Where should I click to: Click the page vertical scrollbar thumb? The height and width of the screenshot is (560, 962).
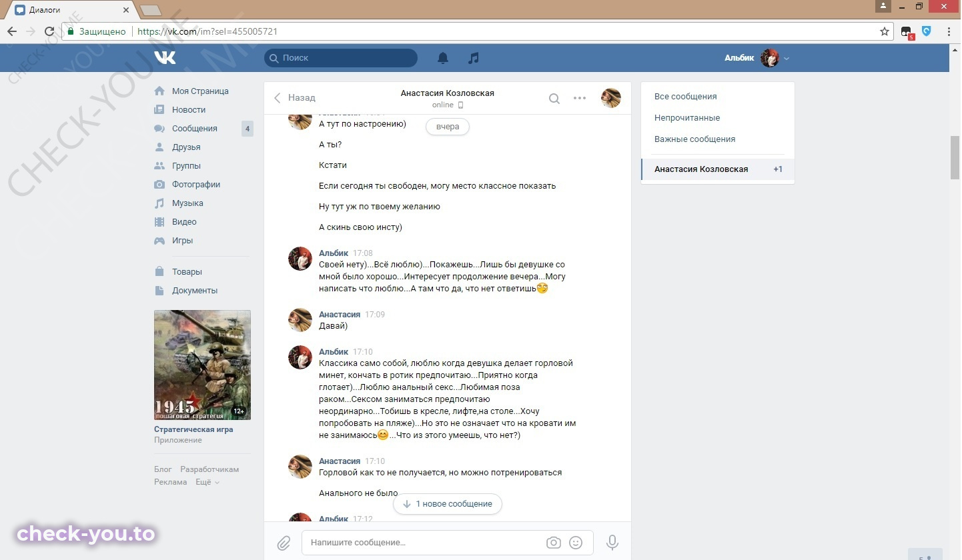955,157
